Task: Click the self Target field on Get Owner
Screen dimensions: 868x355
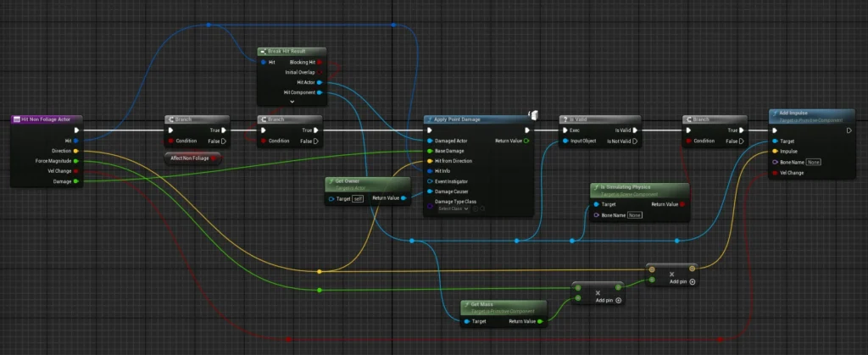Action: tap(358, 199)
